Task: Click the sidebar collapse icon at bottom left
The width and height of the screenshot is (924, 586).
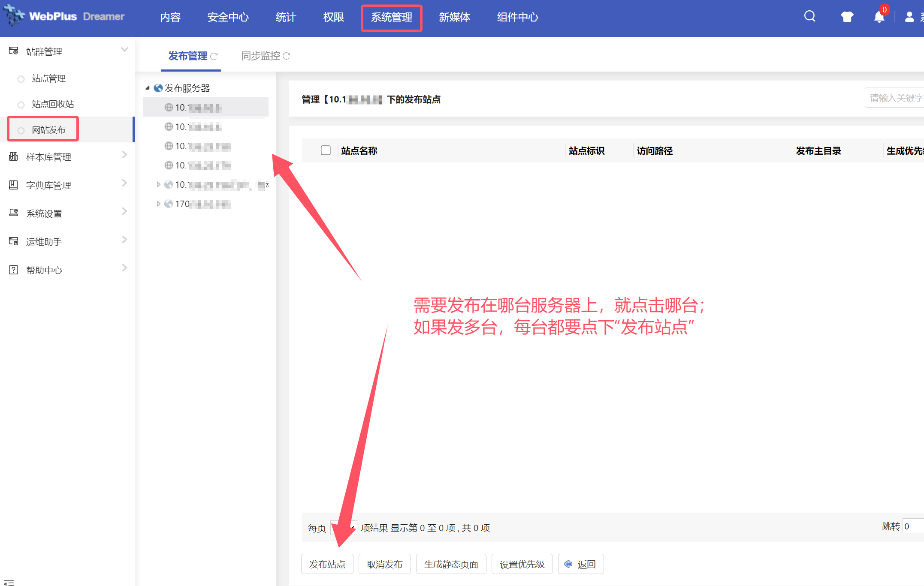Action: 9,582
